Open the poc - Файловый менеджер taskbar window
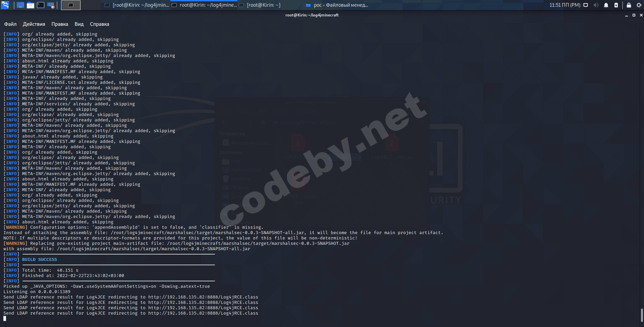This screenshot has width=644, height=327. click(337, 5)
